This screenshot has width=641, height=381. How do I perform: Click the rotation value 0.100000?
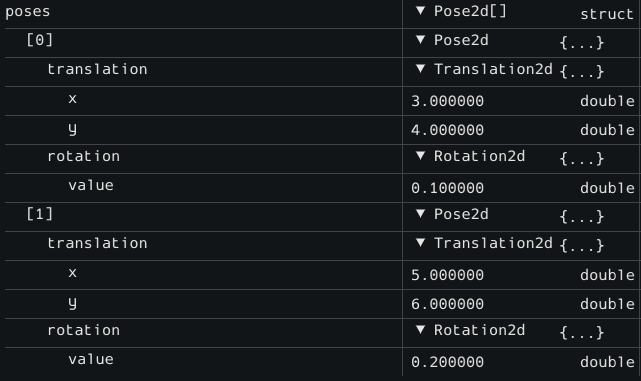click(x=447, y=188)
